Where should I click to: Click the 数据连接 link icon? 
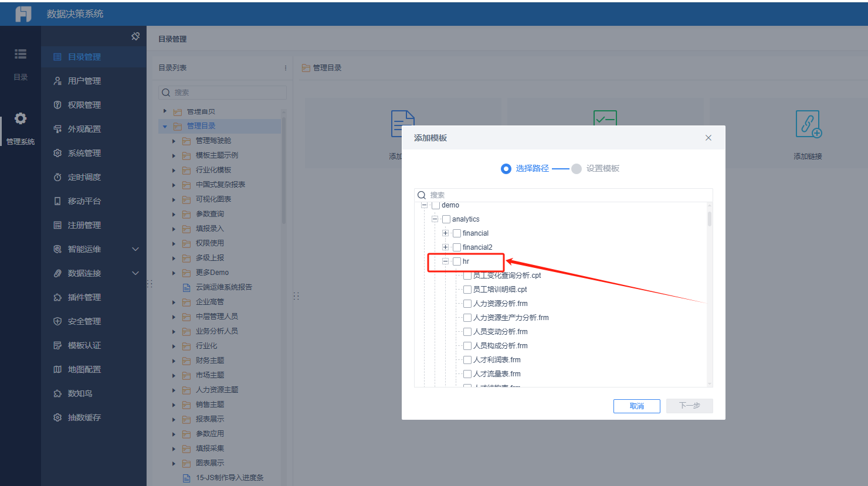pyautogui.click(x=57, y=273)
